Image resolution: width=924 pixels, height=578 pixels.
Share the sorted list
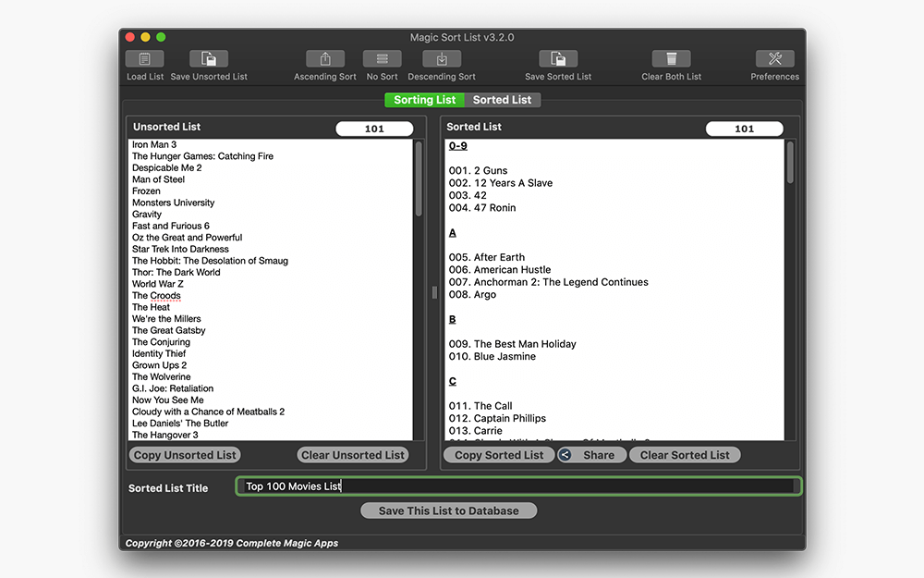(591, 455)
